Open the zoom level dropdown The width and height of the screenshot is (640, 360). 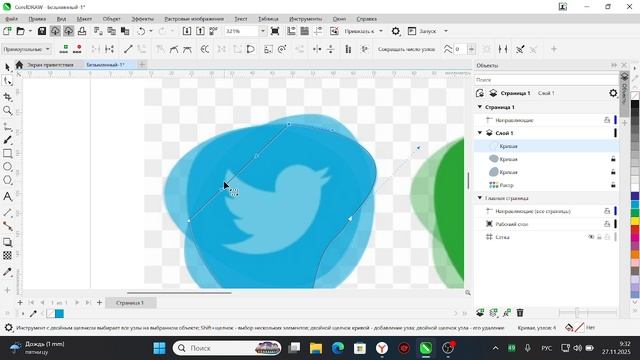click(262, 31)
